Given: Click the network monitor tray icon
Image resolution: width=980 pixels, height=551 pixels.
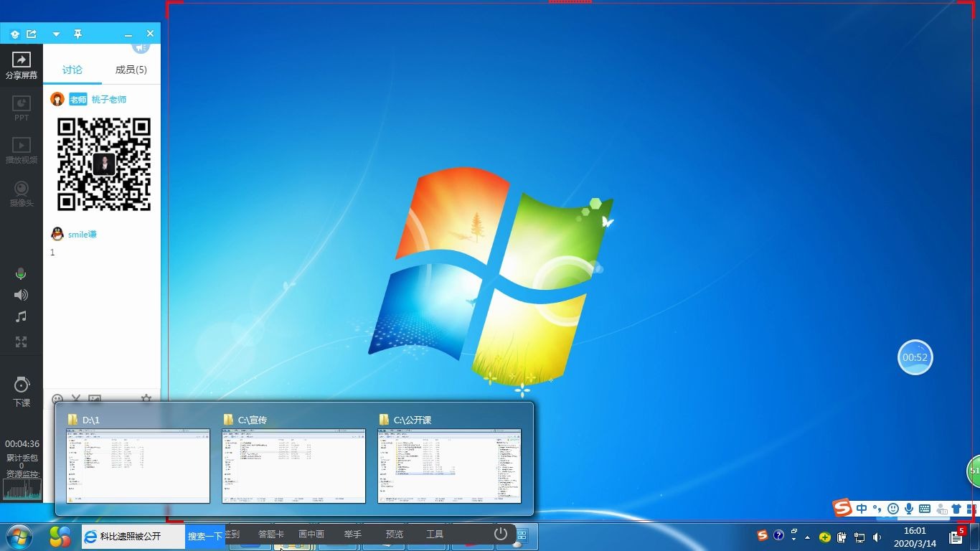Looking at the screenshot, I should 859,537.
